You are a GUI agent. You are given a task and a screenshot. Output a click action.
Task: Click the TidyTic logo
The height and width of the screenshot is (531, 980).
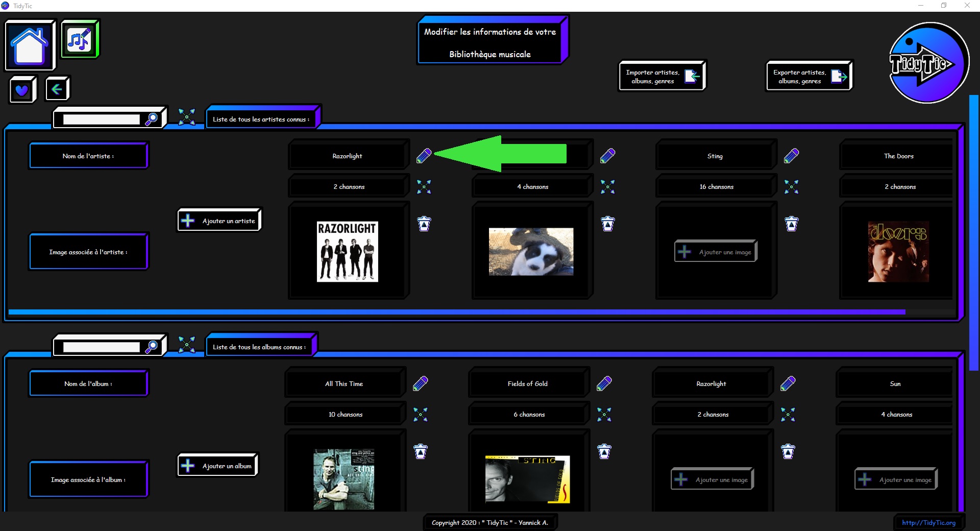(928, 63)
